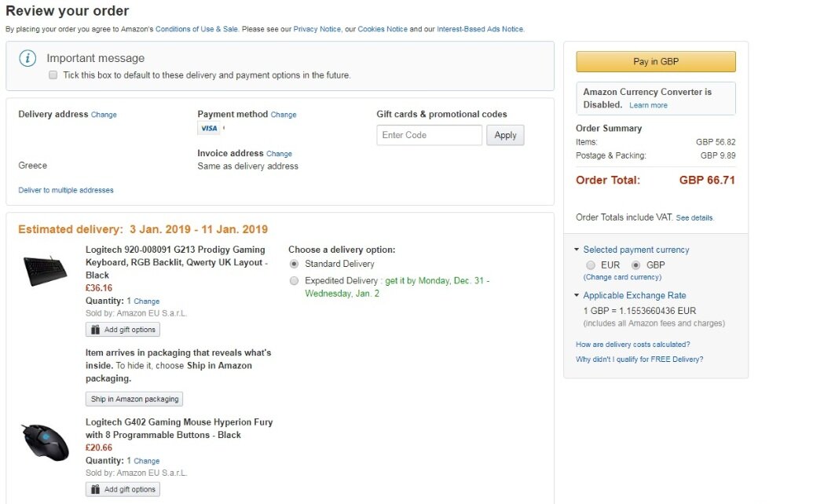This screenshot has height=504, width=835.
Task: Open Conditions of Use & Sale link
Action: pos(196,29)
